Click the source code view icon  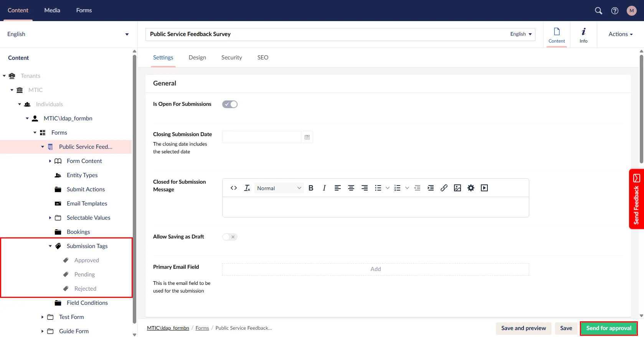click(233, 188)
